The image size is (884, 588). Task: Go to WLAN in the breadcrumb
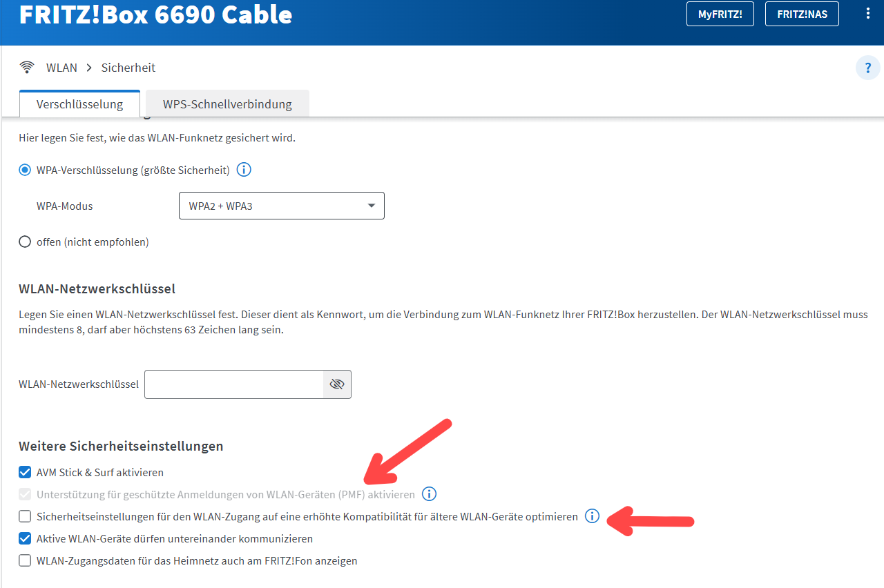point(61,68)
